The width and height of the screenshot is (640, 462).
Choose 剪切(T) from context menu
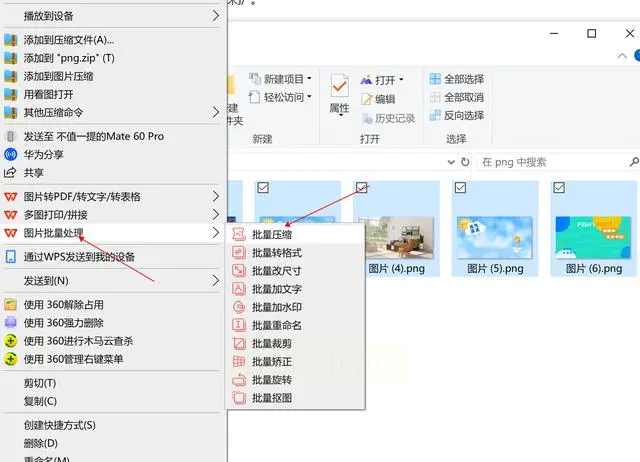(40, 383)
